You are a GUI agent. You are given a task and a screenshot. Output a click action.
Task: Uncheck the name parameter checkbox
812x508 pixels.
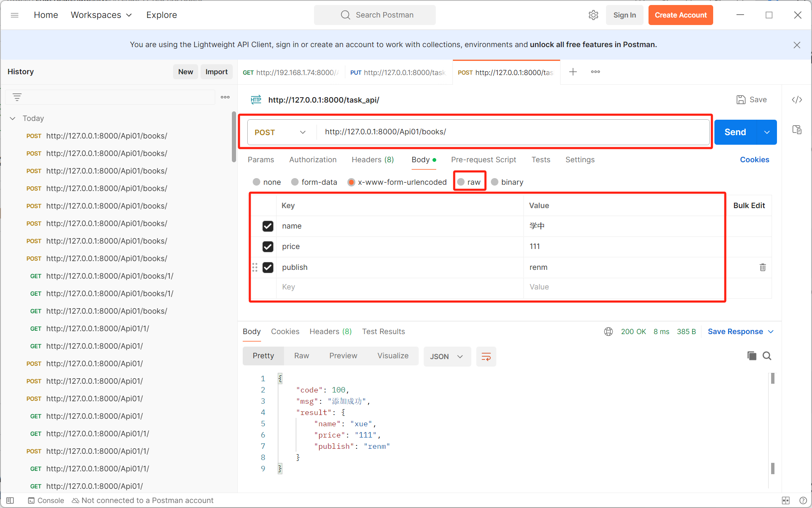268,226
